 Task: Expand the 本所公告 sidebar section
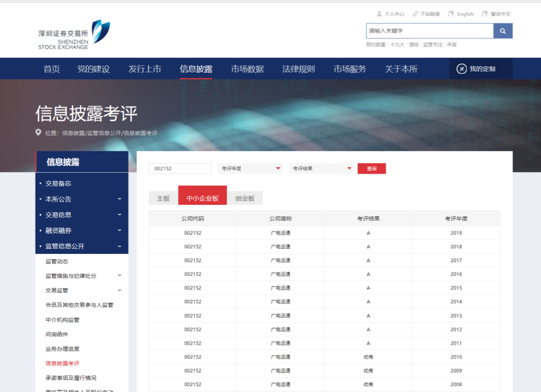(x=119, y=199)
